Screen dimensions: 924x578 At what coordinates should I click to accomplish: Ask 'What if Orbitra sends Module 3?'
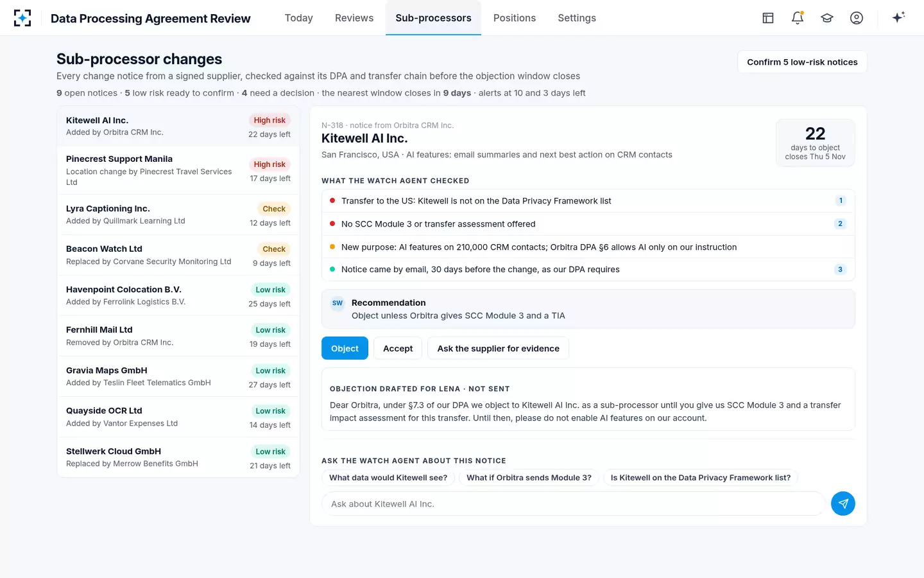tap(529, 477)
